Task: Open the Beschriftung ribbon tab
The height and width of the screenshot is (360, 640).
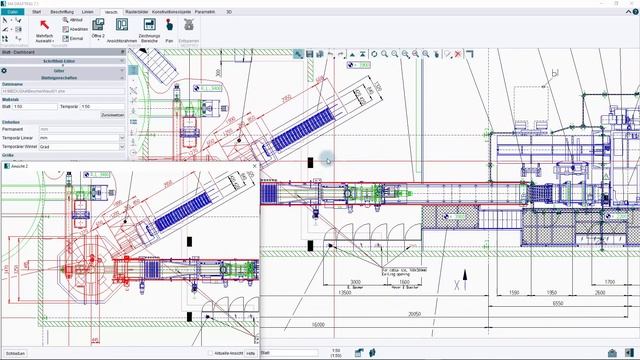Action: click(x=62, y=12)
